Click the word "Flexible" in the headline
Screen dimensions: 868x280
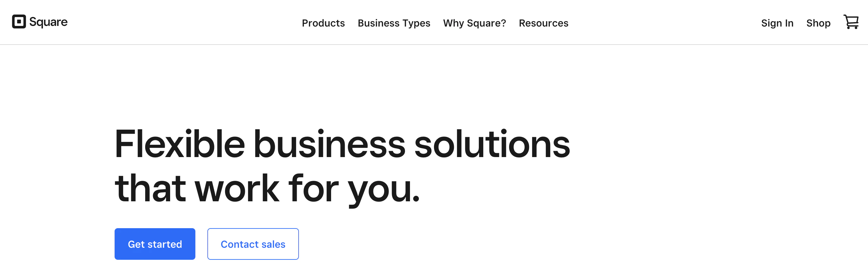coord(180,143)
